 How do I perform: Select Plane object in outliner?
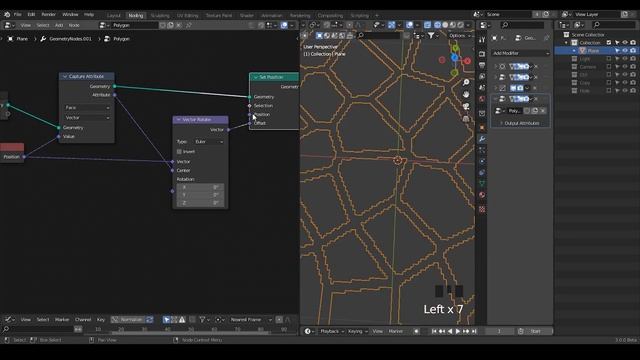593,51
